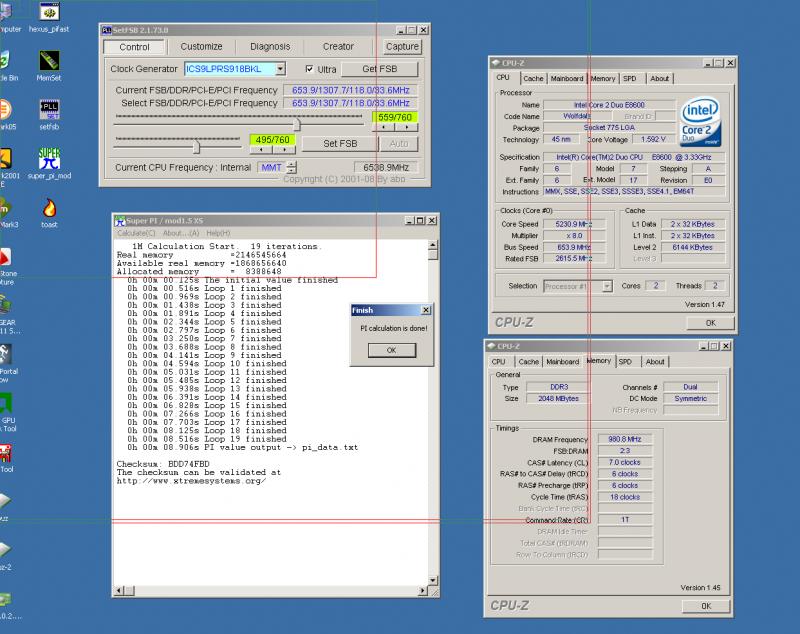Click the 6538.9MHz CPU frequency field
Viewport: 800px width, 634px height.
pyautogui.click(x=386, y=167)
